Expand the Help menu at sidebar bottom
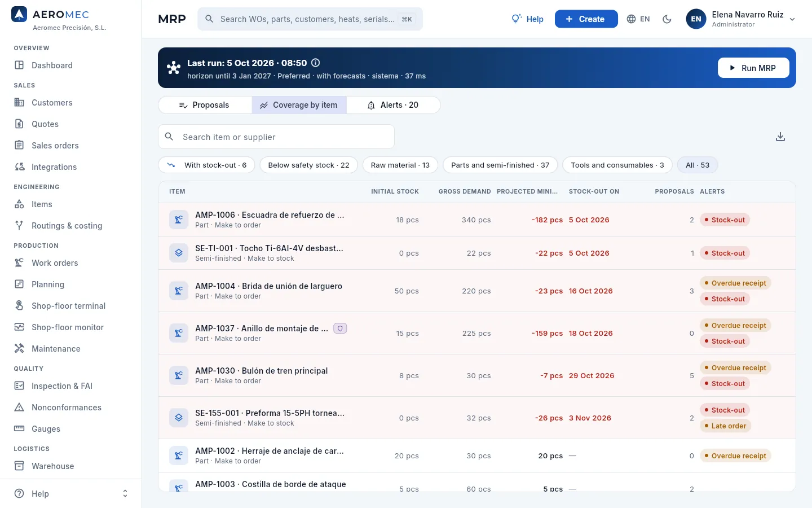Image resolution: width=812 pixels, height=508 pixels. click(70, 493)
